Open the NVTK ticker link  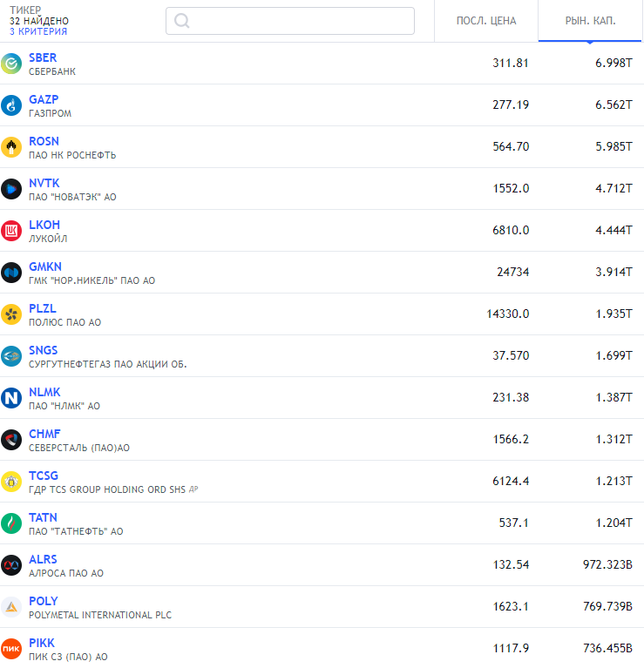[44, 183]
